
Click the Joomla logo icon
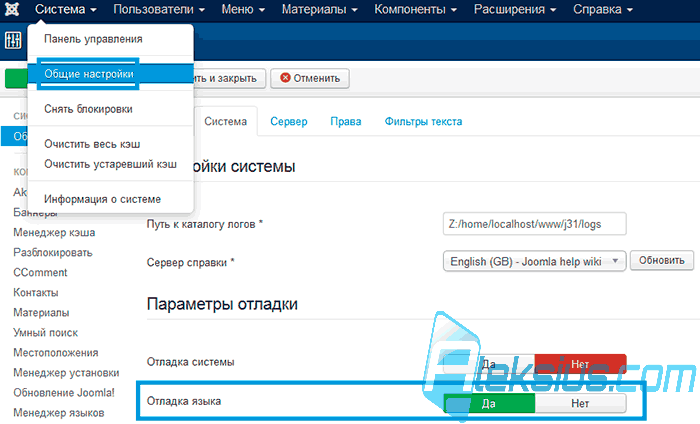[x=12, y=9]
